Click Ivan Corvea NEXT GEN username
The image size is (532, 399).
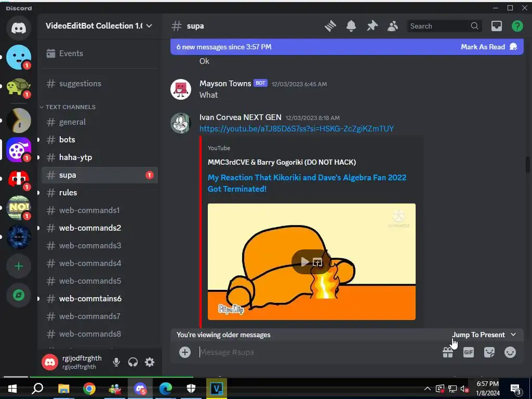click(240, 117)
